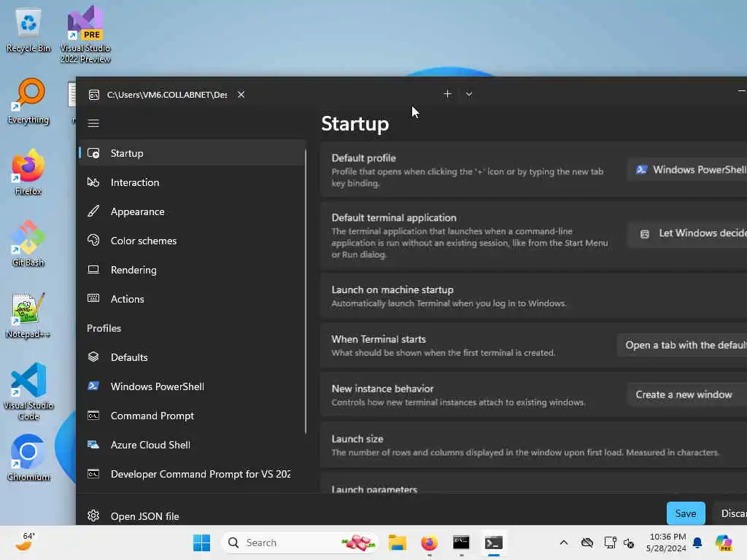The height and width of the screenshot is (560, 747).
Task: Select Startup in settings sidebar
Action: (192, 153)
